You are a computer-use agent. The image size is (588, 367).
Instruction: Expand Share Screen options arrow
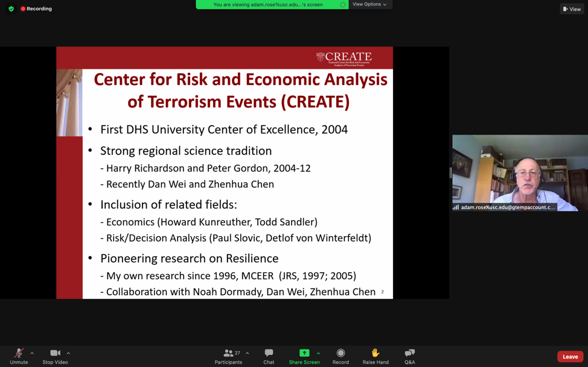tap(318, 353)
